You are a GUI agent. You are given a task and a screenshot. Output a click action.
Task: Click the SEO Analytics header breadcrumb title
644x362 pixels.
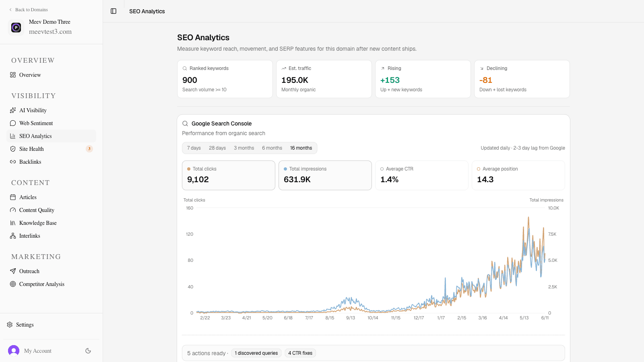pos(147,11)
